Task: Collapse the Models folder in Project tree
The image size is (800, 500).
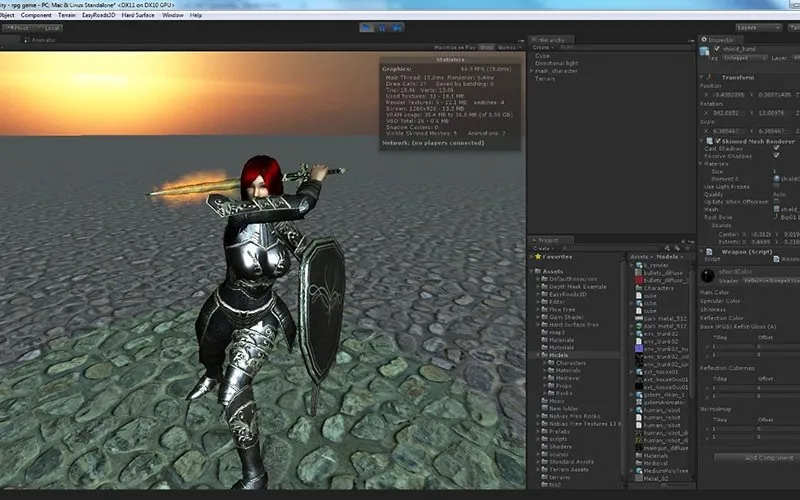Action: [x=538, y=355]
